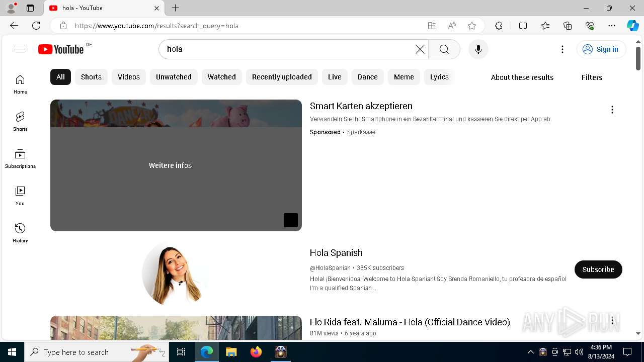Start voice search with microphone icon
Screen dimensions: 644x362
(x=478, y=49)
